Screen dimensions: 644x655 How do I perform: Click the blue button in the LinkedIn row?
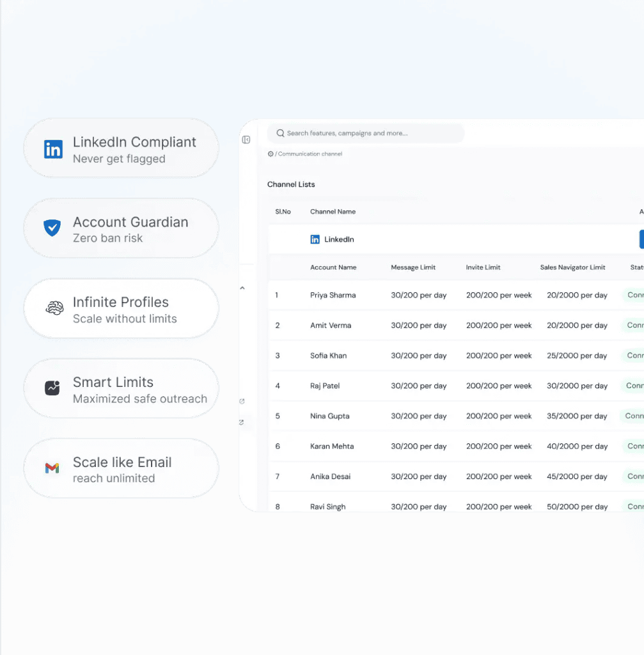coord(641,239)
